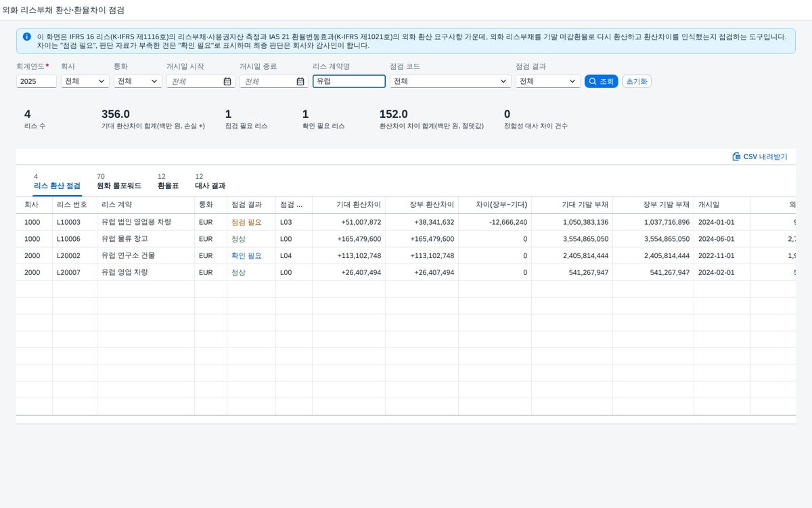The image size is (812, 508).
Task: Click the 점검 필요 status in row L10003
Action: point(246,222)
